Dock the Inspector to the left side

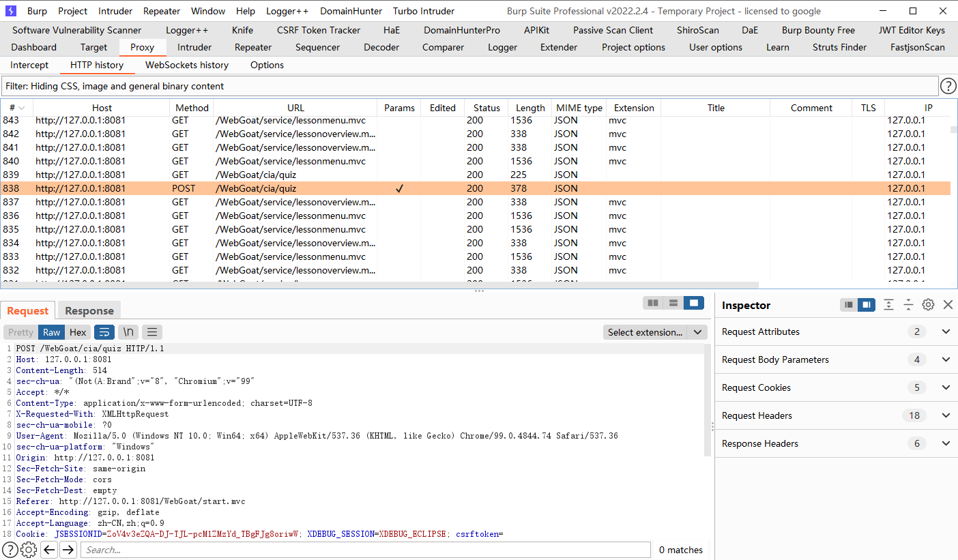(x=849, y=305)
